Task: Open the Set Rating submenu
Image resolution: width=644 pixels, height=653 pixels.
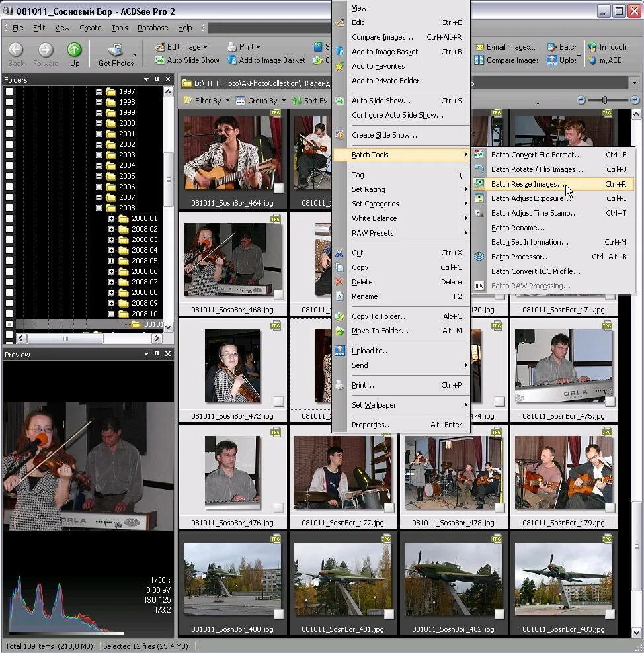Action: (x=402, y=189)
